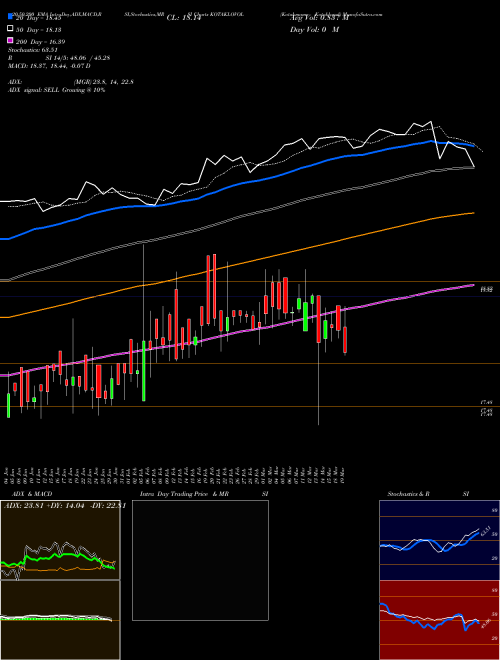Screen dimensions: 500x660
Task: Click the blue Stochastics chart panel
Action: coord(439,540)
